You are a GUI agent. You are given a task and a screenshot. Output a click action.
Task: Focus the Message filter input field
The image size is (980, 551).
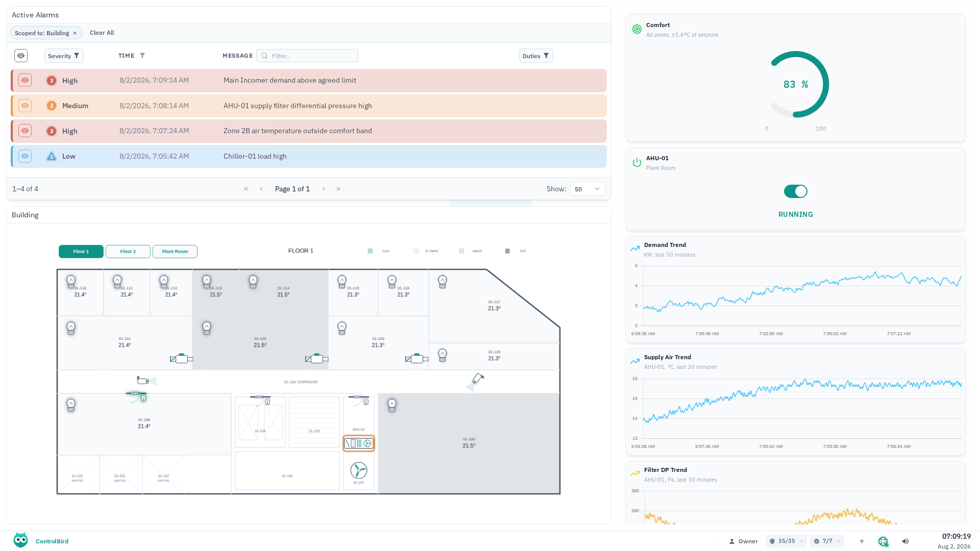(307, 56)
